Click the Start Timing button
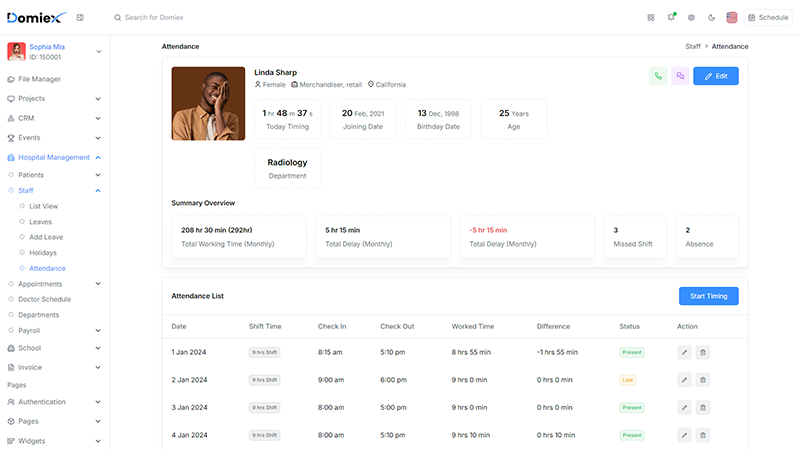Viewport: 800px width, 450px height. (x=708, y=296)
